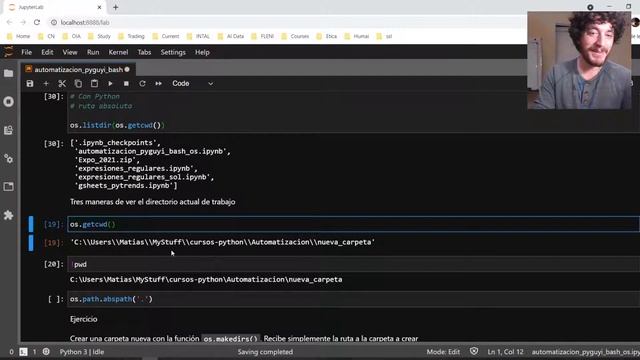
Task: Click the os.getcwd() code cell
Action: (x=353, y=224)
